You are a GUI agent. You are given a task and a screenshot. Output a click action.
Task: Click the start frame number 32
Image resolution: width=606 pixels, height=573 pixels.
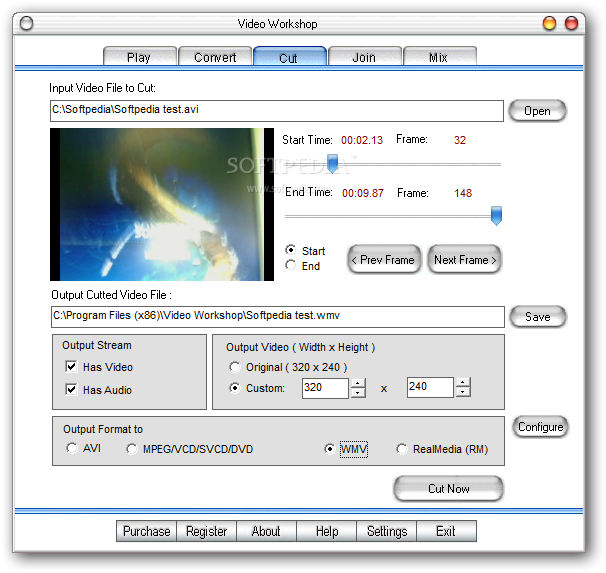tap(460, 140)
